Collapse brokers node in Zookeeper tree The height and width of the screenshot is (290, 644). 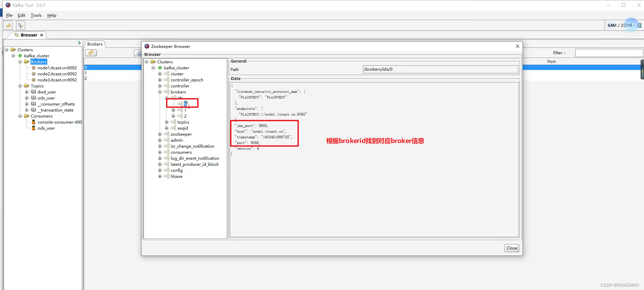(x=160, y=92)
